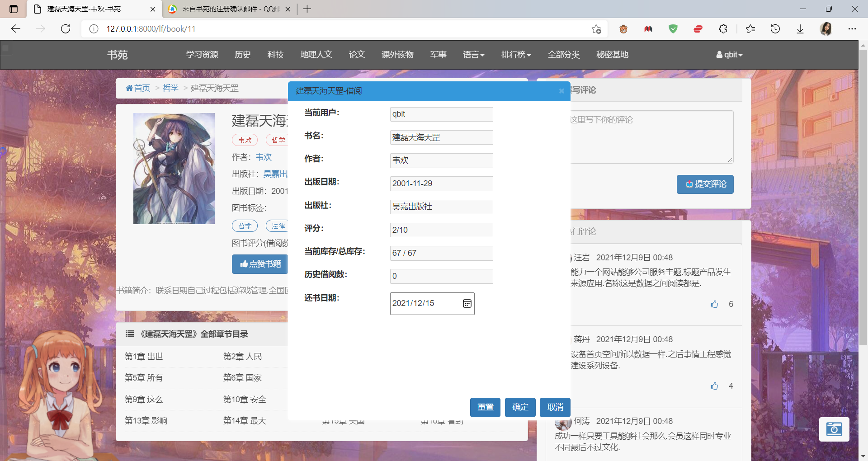Click the 书苑 site logo
The height and width of the screenshot is (461, 868).
click(118, 55)
